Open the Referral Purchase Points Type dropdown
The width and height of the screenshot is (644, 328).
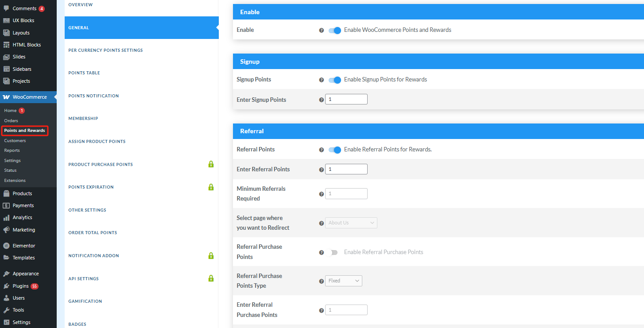pyautogui.click(x=343, y=281)
